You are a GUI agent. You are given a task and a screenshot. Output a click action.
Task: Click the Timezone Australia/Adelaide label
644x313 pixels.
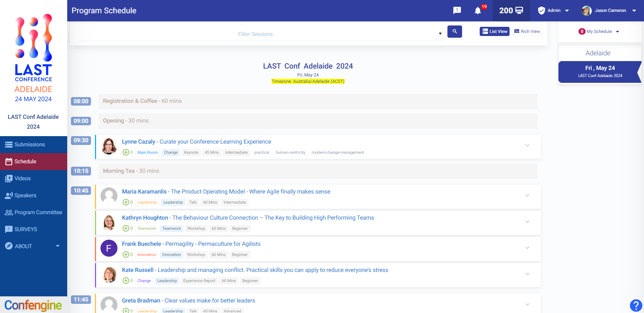pyautogui.click(x=308, y=81)
